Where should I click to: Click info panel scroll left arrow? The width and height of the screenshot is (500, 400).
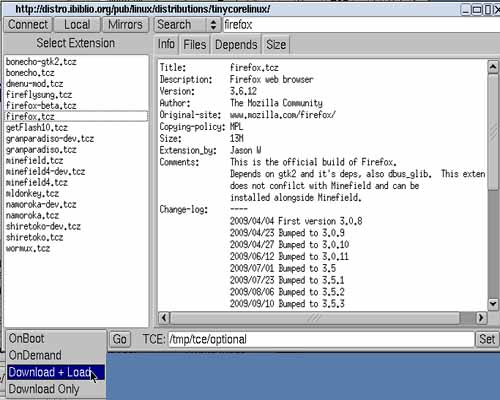click(x=164, y=318)
